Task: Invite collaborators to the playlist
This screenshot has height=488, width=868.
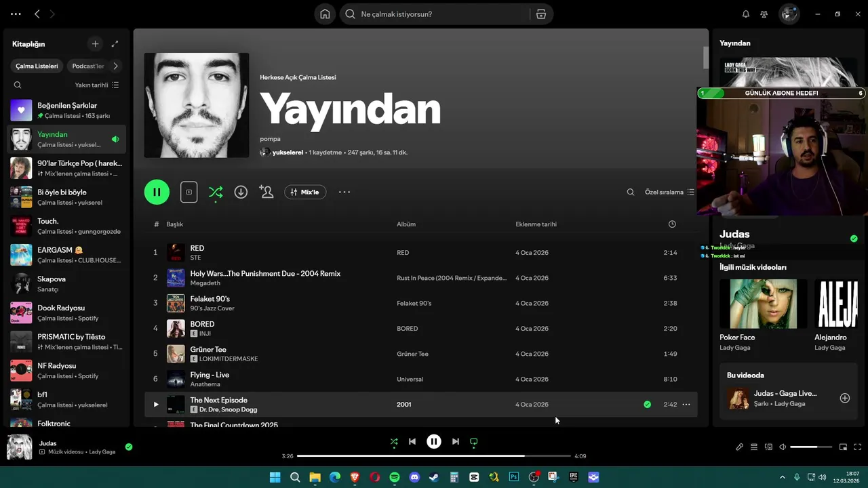Action: [x=266, y=192]
